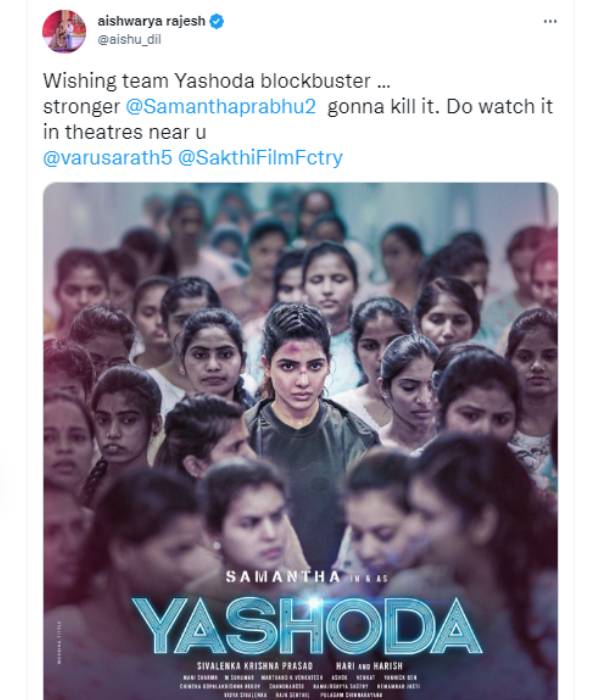Click the small crew credits at poster bottom
The image size is (600, 700).
pyautogui.click(x=300, y=686)
